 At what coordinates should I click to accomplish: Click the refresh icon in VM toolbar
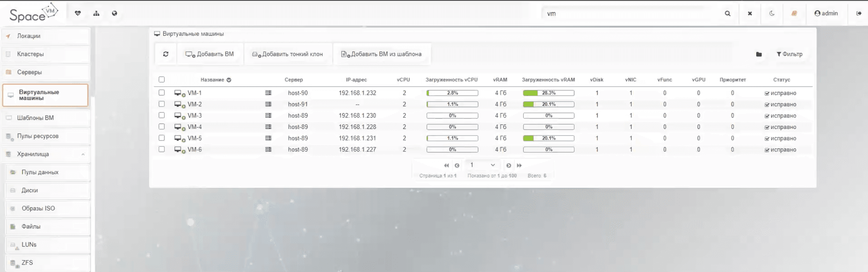pos(166,54)
